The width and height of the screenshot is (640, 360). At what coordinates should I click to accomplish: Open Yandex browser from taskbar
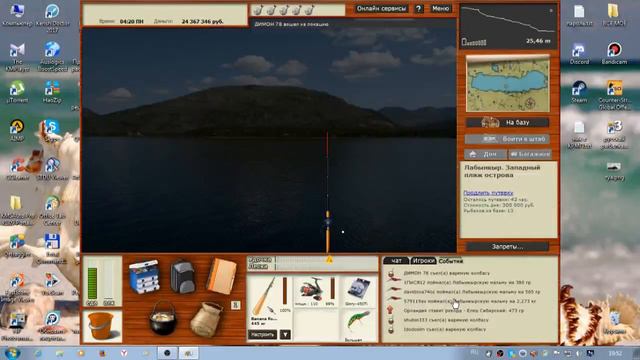[124, 353]
